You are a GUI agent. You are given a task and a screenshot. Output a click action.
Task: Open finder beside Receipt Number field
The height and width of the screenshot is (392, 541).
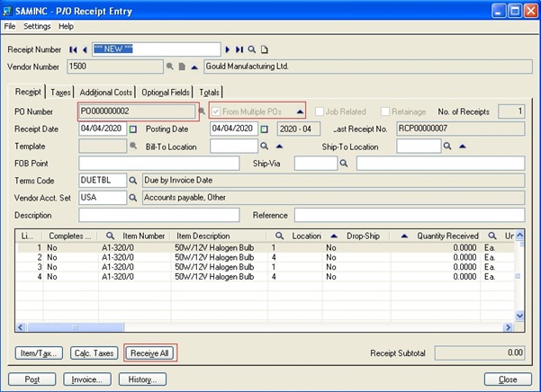click(252, 49)
